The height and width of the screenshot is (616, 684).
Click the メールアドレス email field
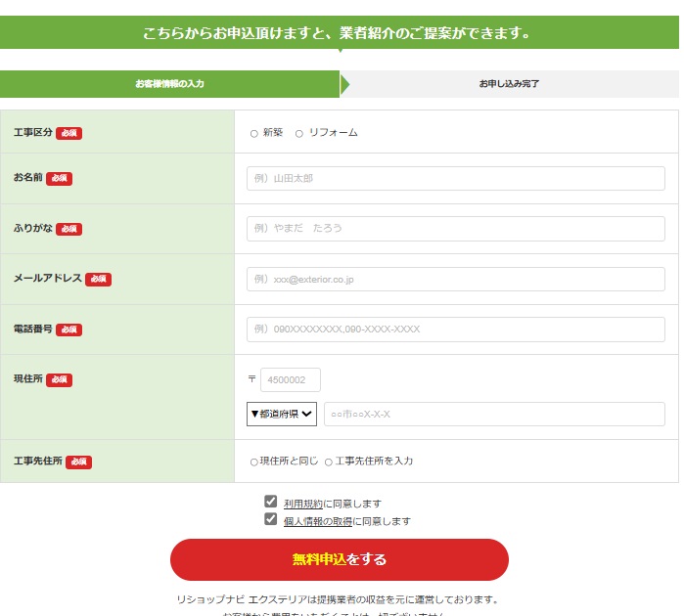[455, 279]
